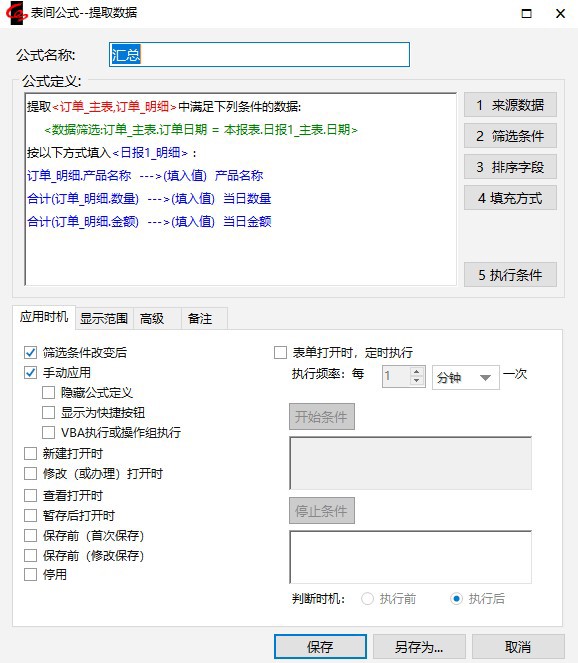Open 2 筛选条件 settings
Viewport: 578px width, 663px height.
click(x=510, y=136)
